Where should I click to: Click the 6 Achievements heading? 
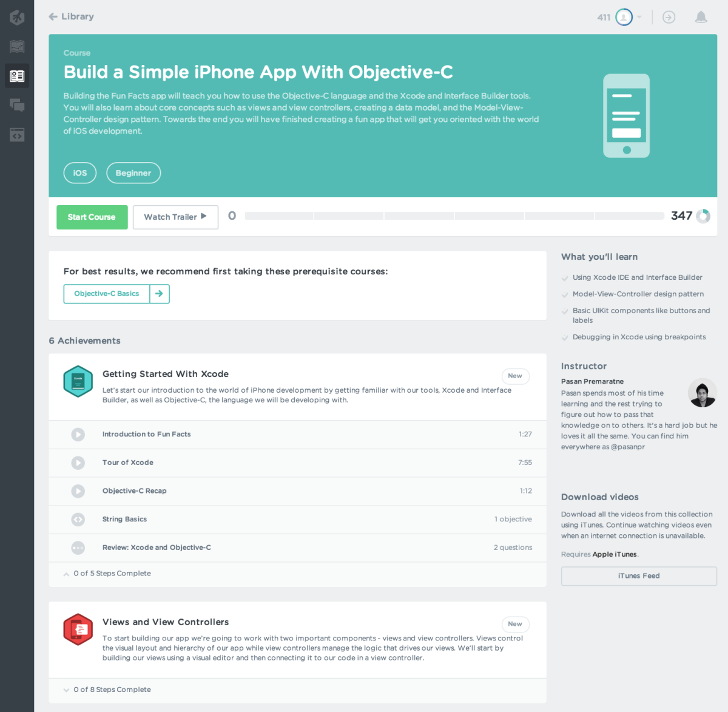[85, 341]
